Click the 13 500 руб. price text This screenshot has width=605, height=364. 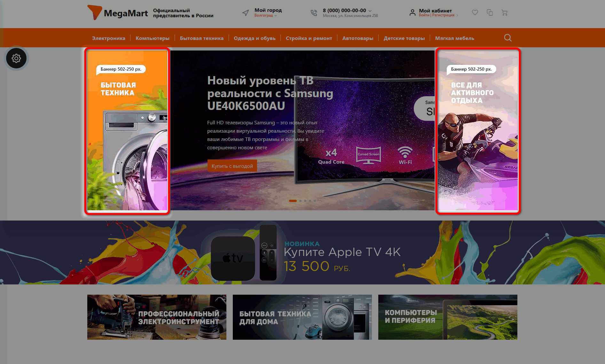click(317, 266)
